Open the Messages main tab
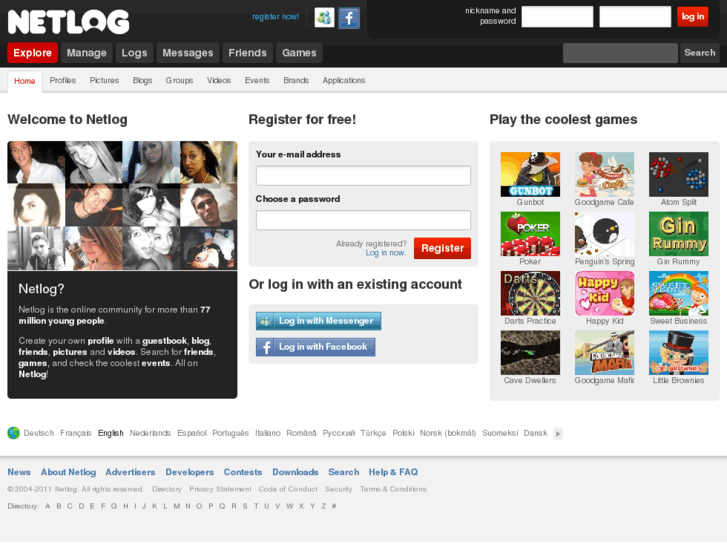The image size is (727, 545). tap(188, 53)
